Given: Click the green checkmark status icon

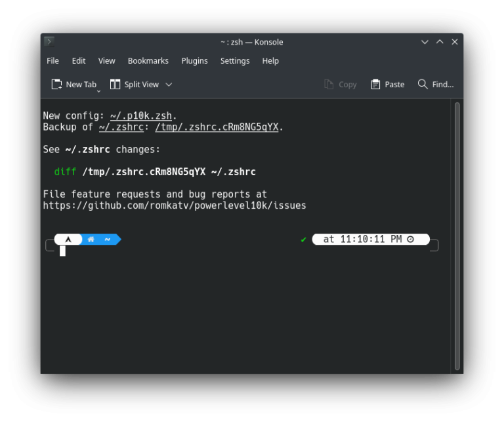Looking at the screenshot, I should [x=303, y=240].
